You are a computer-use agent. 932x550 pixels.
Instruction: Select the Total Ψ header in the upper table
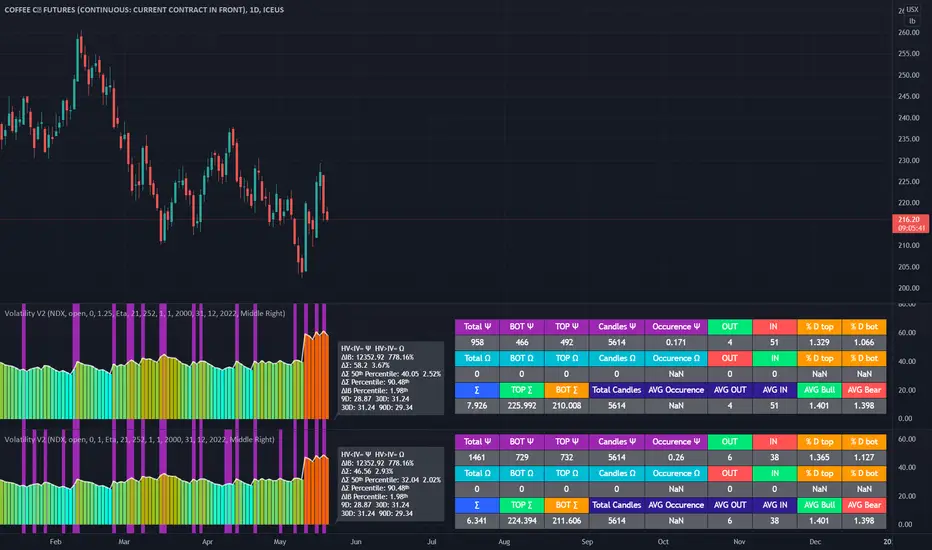coord(477,326)
